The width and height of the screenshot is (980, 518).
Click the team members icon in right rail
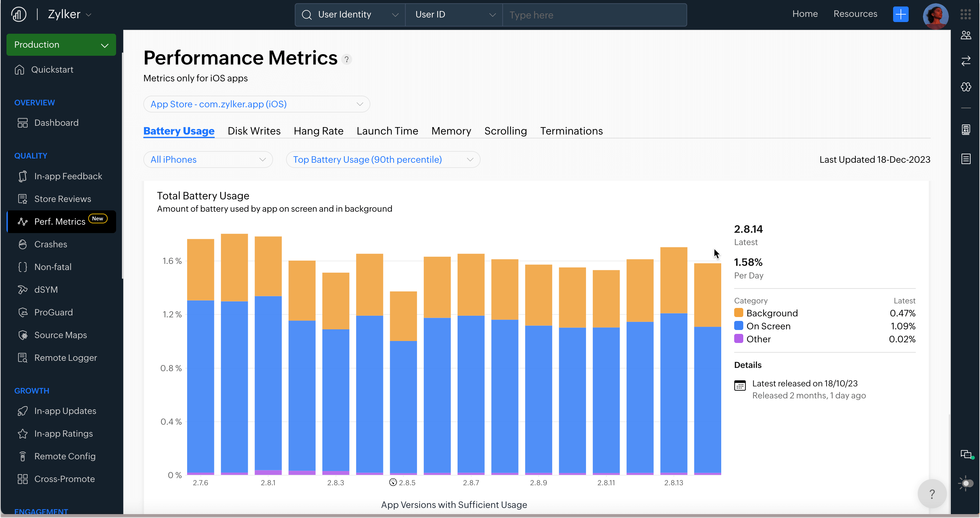click(965, 35)
